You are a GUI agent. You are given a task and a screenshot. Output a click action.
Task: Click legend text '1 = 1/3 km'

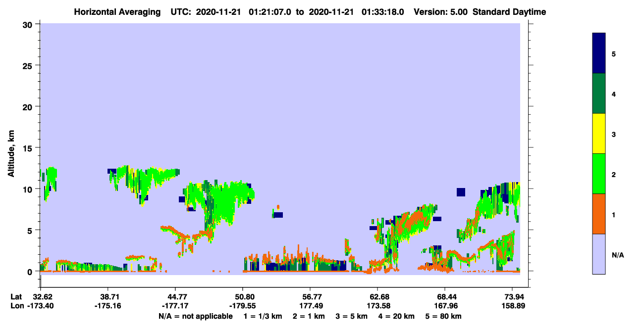pos(263,316)
